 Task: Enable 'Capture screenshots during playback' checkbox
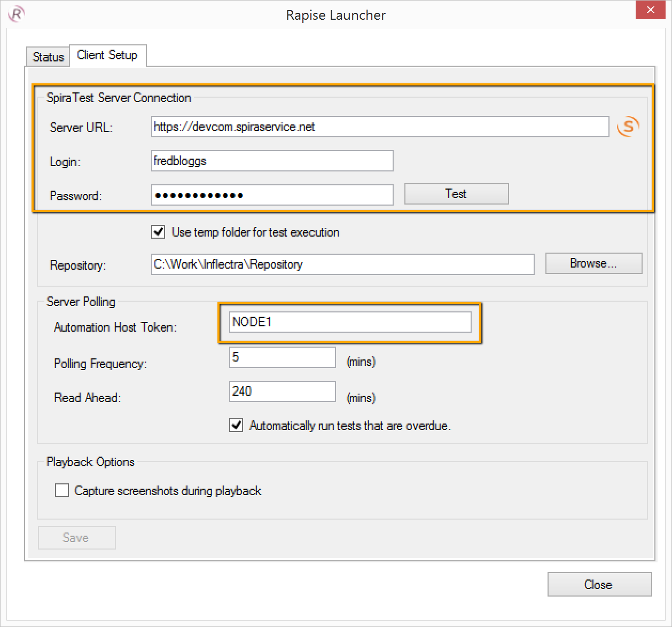(62, 490)
